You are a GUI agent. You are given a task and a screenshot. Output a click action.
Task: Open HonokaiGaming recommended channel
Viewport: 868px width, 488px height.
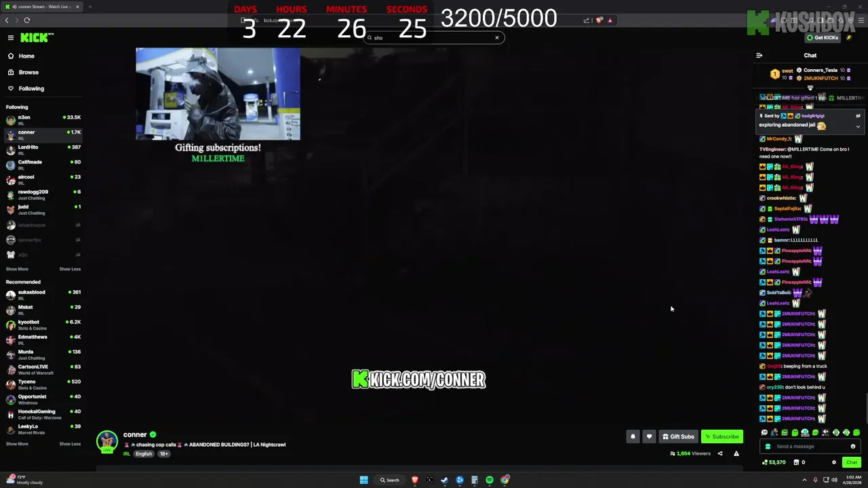(43, 413)
